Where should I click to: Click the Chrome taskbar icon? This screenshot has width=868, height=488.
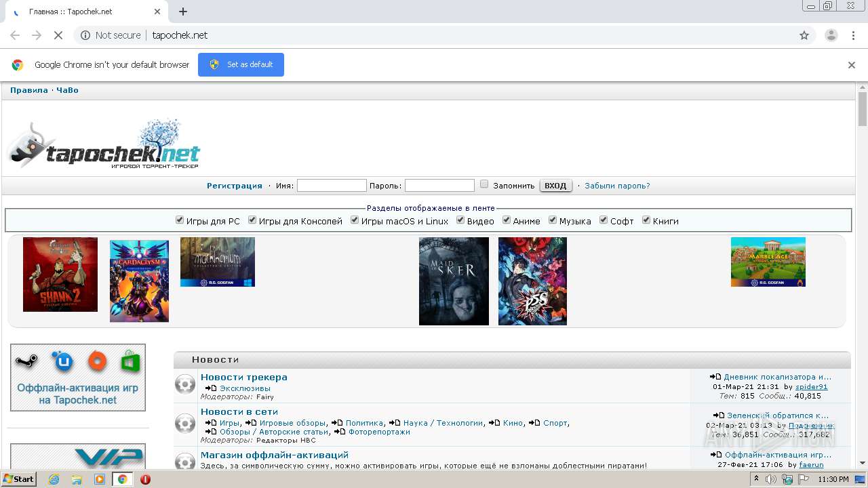click(123, 479)
